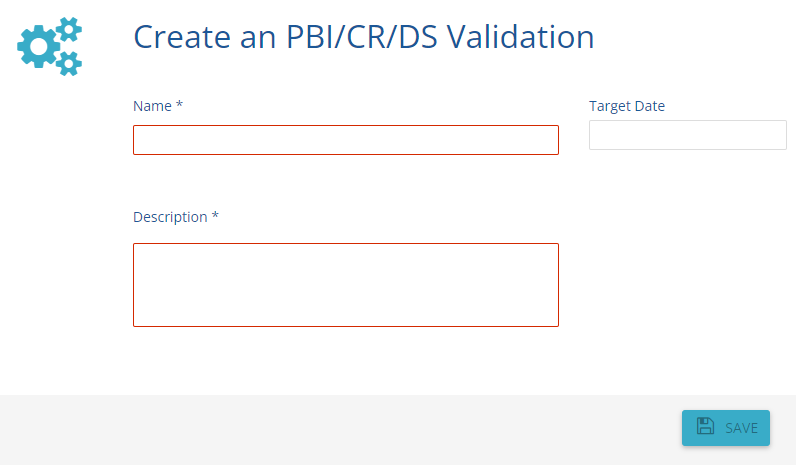Viewport: 796px width, 465px height.
Task: Click the Target Date label
Action: [627, 106]
